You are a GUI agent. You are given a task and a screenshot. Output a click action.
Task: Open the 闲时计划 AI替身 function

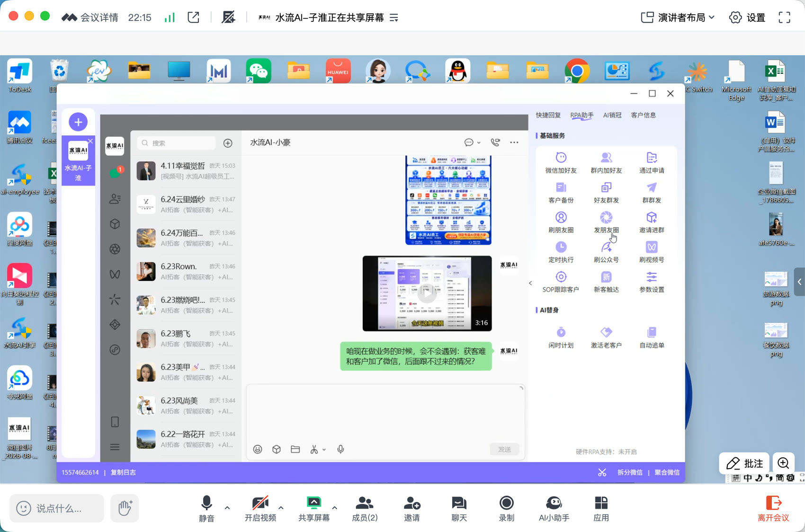coord(561,337)
